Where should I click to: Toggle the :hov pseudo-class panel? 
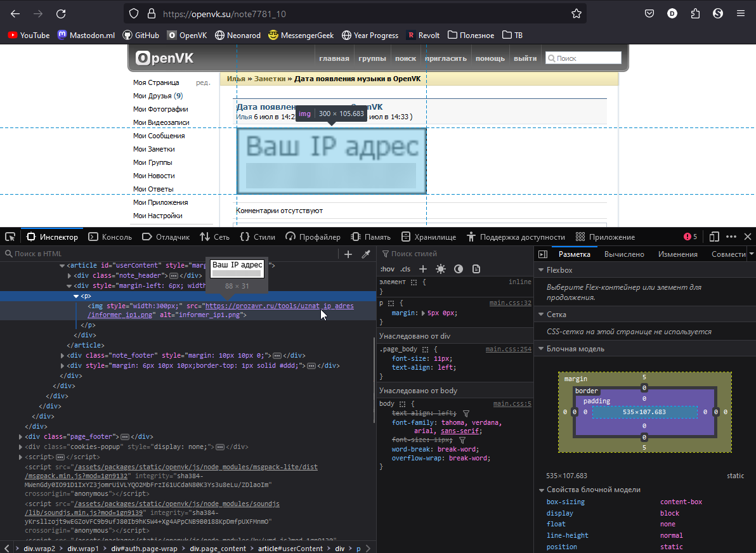point(387,269)
